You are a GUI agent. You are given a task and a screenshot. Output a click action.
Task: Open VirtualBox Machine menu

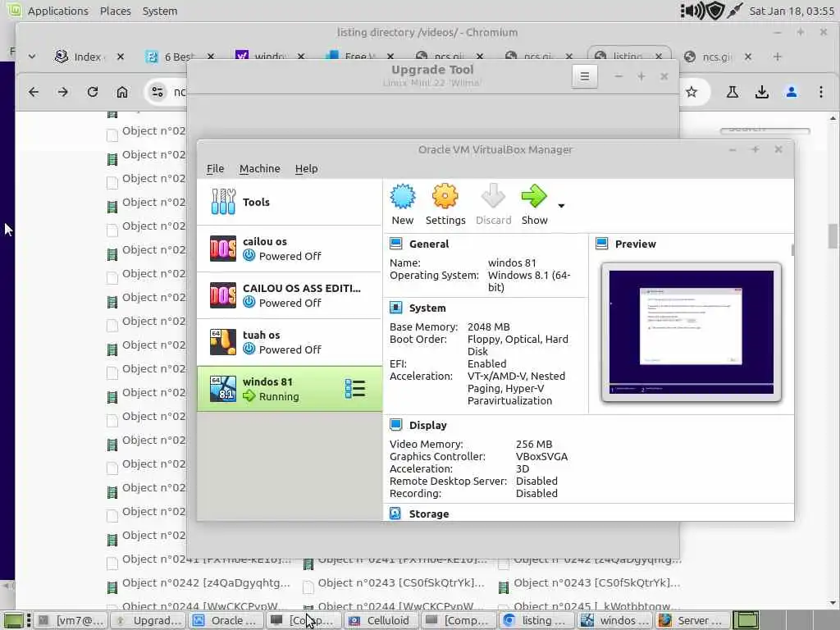pos(260,169)
